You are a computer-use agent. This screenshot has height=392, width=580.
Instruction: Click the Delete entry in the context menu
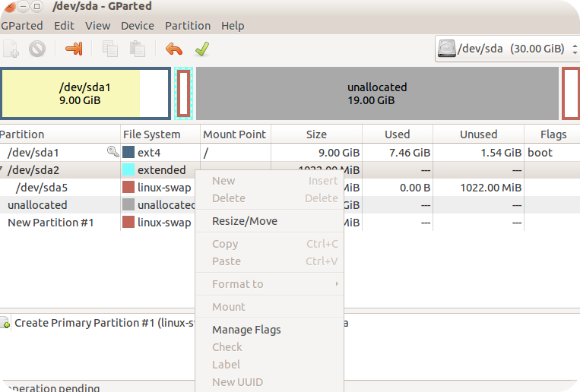269,198
